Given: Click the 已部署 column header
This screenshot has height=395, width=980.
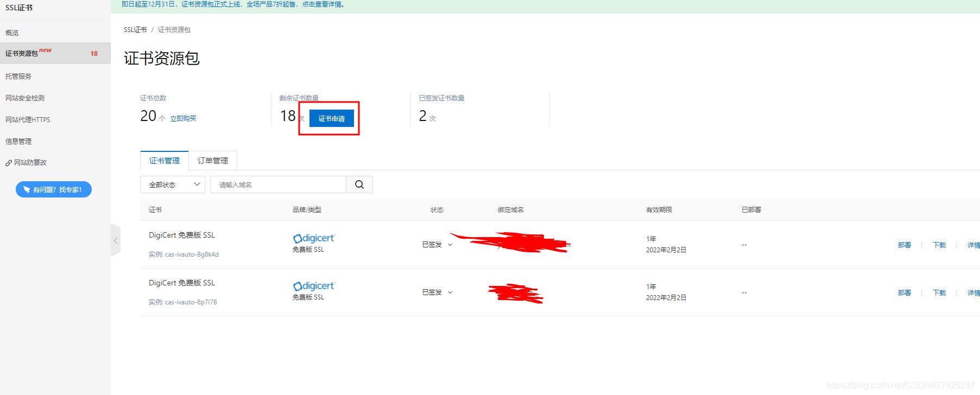Looking at the screenshot, I should 751,209.
